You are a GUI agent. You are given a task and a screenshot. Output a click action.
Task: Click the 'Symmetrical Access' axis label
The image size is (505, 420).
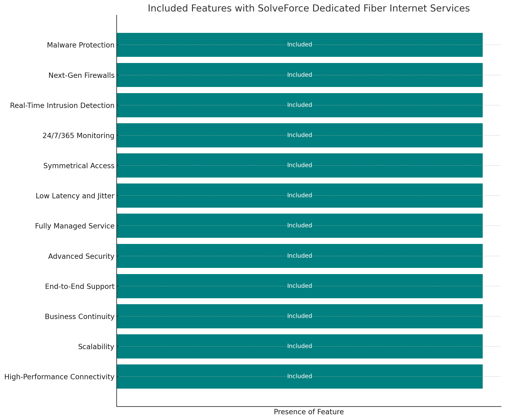[79, 166]
